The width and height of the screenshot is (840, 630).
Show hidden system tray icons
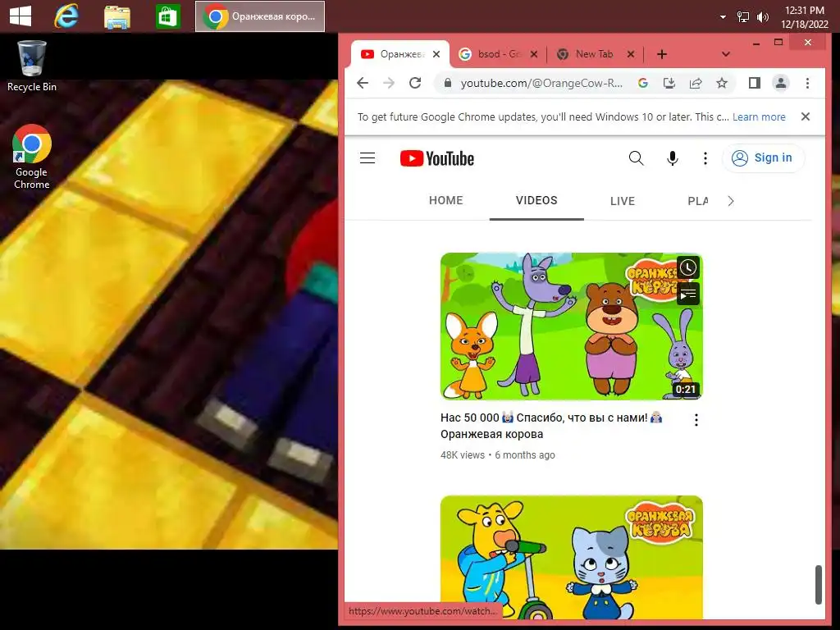point(723,17)
